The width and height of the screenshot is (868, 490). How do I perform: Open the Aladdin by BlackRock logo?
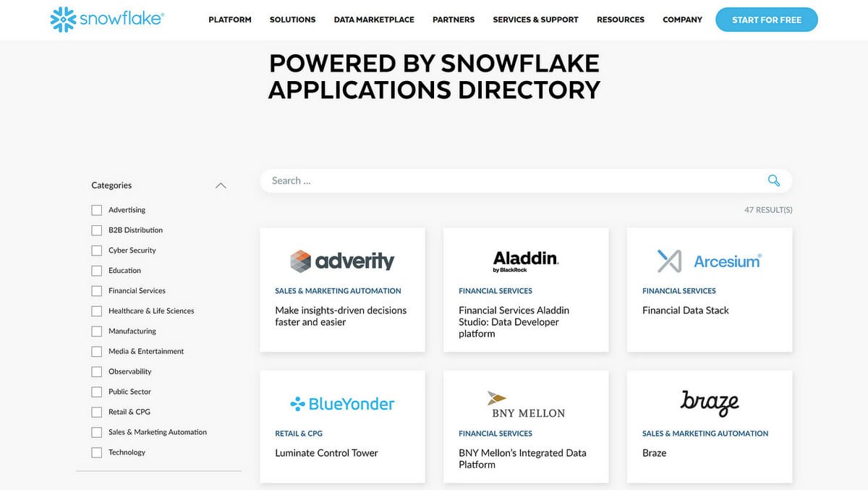(526, 261)
